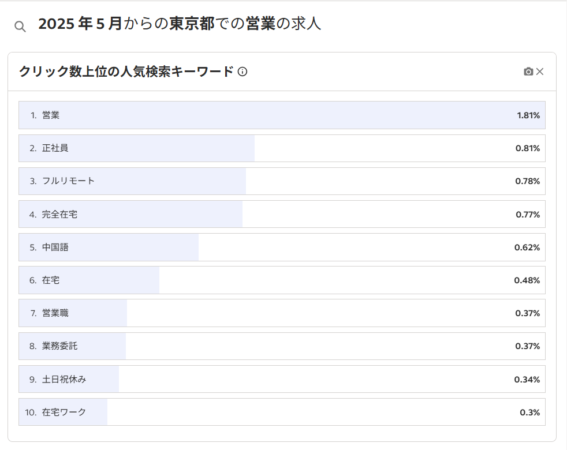Open the フルリモート keyword bar
Image resolution: width=567 pixels, height=450 pixels.
(x=282, y=181)
